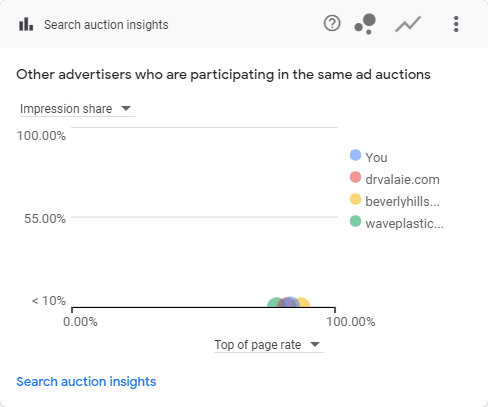Click the Search auction insights card title
This screenshot has height=407, width=488.
click(106, 25)
